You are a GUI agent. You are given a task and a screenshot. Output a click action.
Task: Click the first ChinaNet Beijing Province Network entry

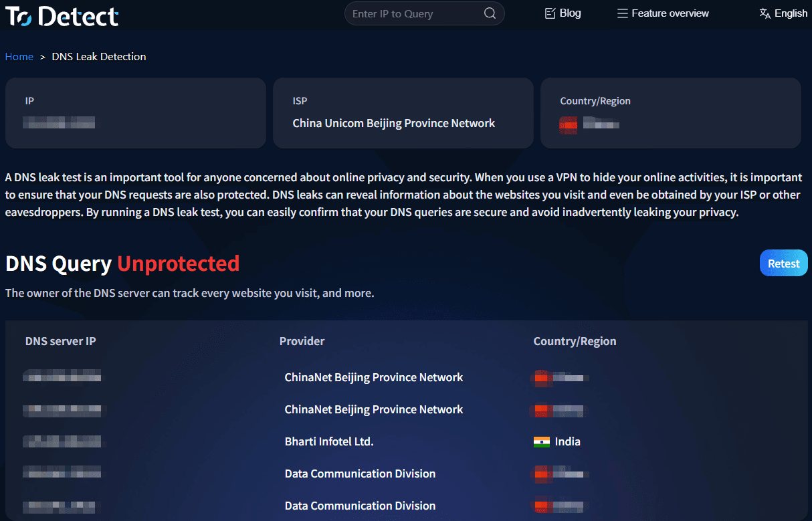pyautogui.click(x=374, y=377)
